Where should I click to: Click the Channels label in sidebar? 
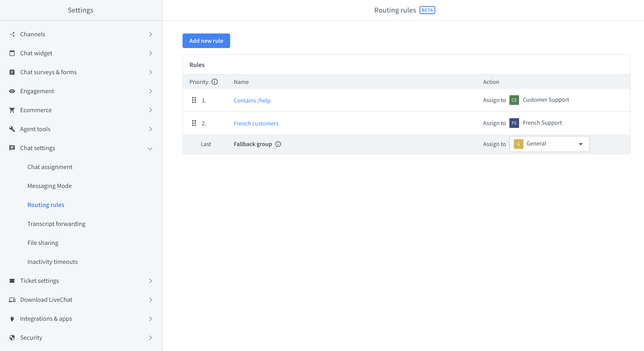point(32,34)
